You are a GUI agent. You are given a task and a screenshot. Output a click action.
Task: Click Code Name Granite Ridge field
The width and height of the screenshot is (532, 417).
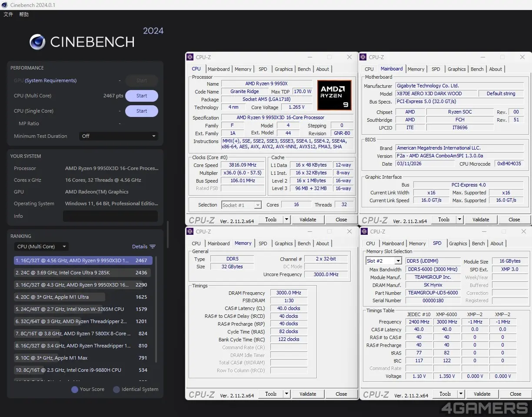coord(246,91)
